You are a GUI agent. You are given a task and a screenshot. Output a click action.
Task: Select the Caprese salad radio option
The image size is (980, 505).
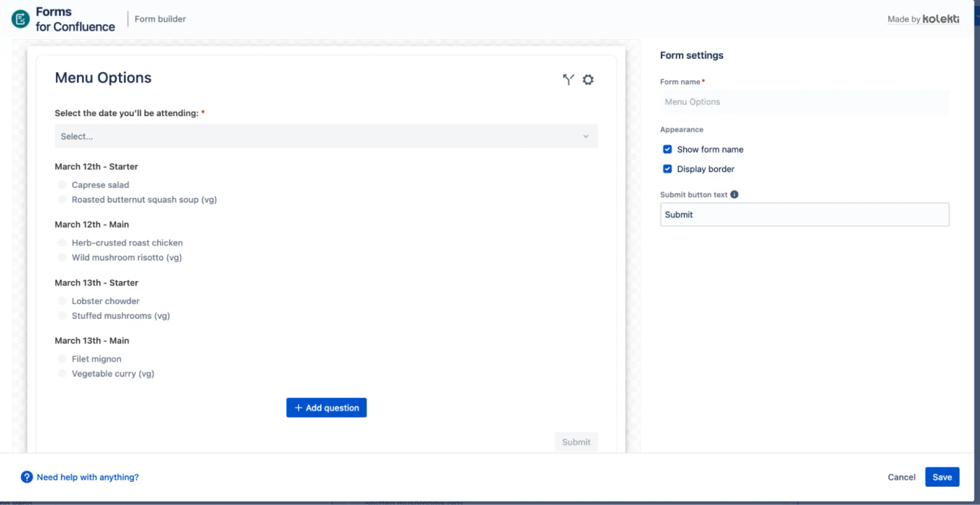pos(62,185)
